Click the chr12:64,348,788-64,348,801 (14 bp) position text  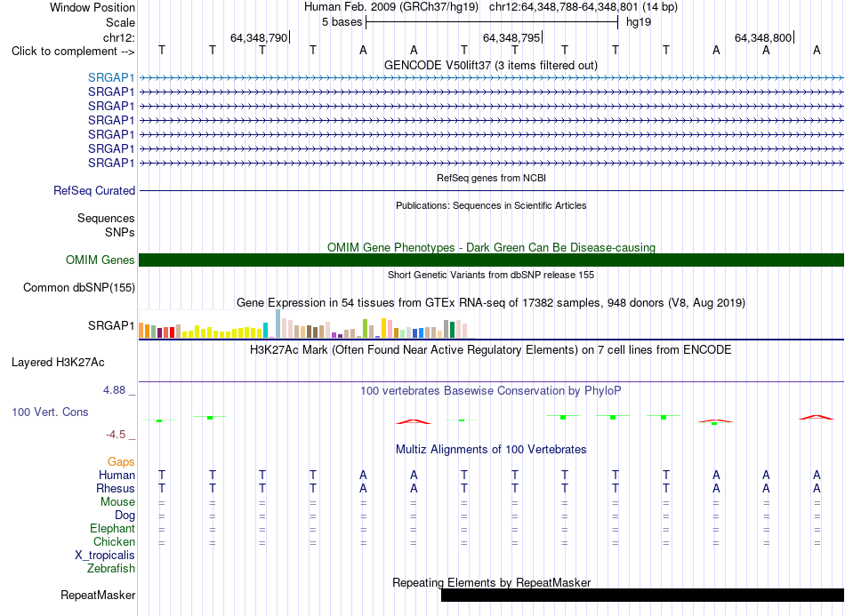(x=583, y=7)
